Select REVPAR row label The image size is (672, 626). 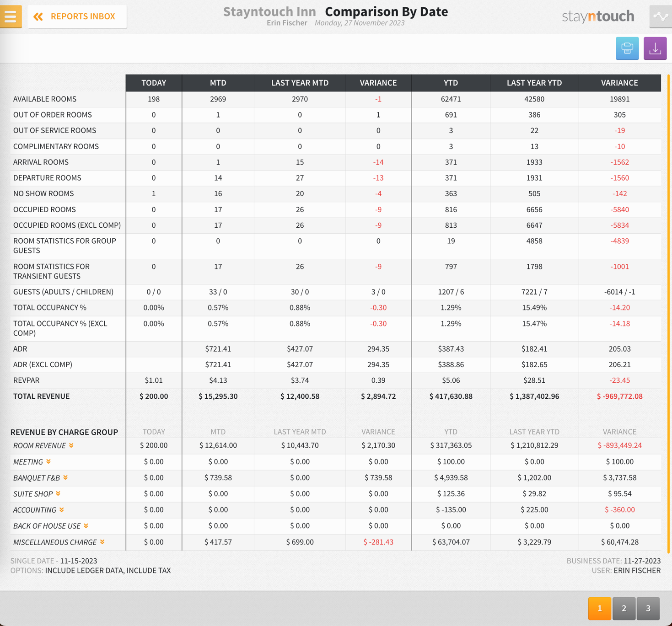(27, 380)
